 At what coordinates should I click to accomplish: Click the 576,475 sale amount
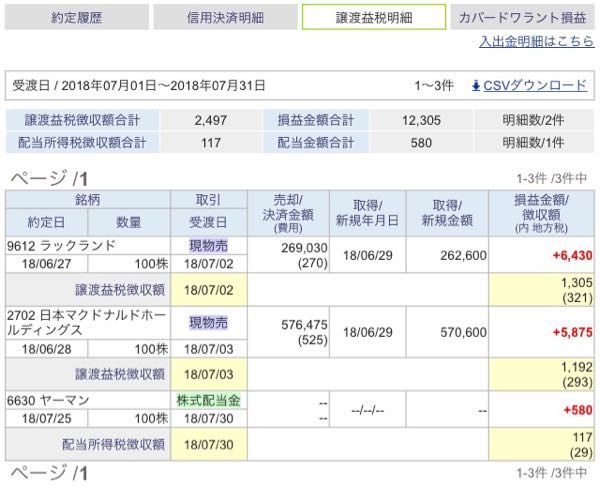coord(304,325)
